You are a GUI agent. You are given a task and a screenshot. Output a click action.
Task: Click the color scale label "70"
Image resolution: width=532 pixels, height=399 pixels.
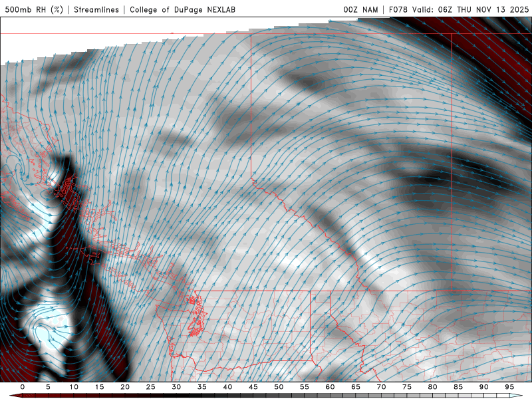click(x=381, y=387)
